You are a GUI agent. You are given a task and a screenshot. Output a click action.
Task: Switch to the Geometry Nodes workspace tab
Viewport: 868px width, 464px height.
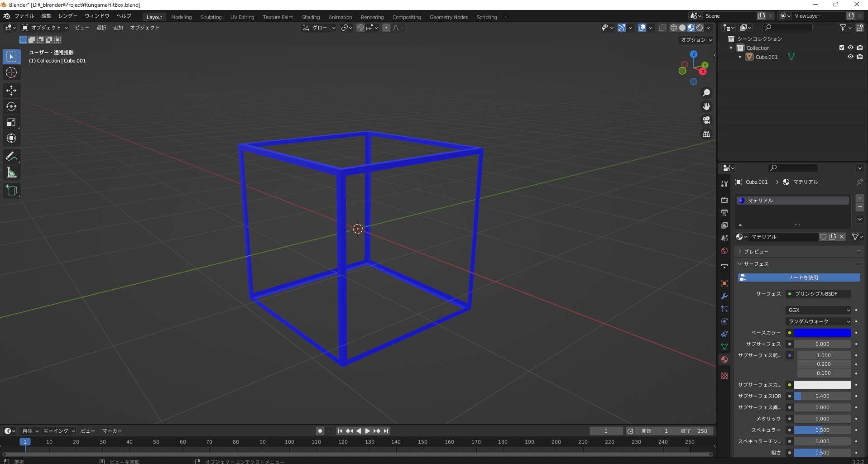coord(449,17)
